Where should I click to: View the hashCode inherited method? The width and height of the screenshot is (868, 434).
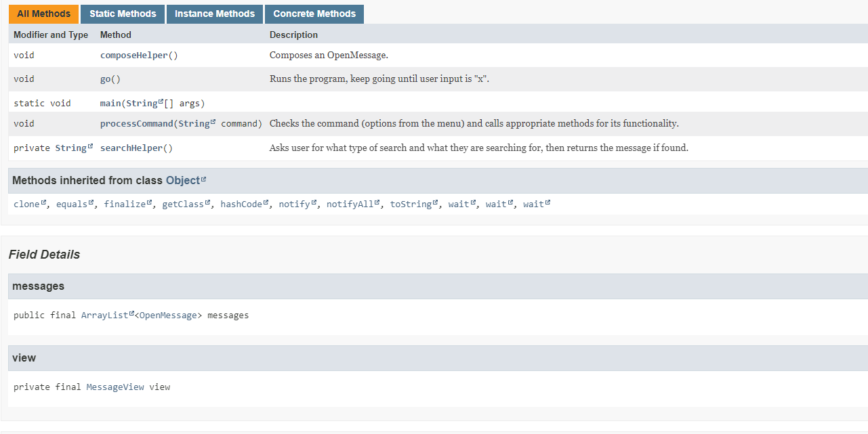(x=241, y=204)
